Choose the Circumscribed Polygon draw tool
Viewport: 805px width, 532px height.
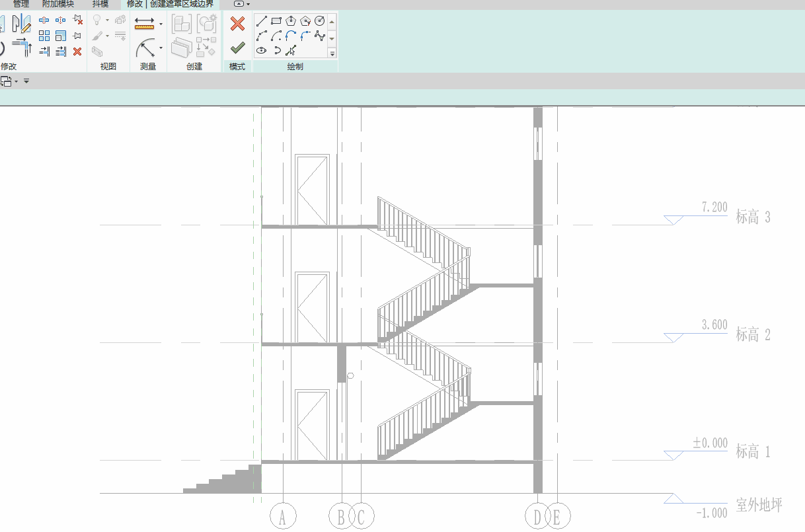[x=305, y=20]
